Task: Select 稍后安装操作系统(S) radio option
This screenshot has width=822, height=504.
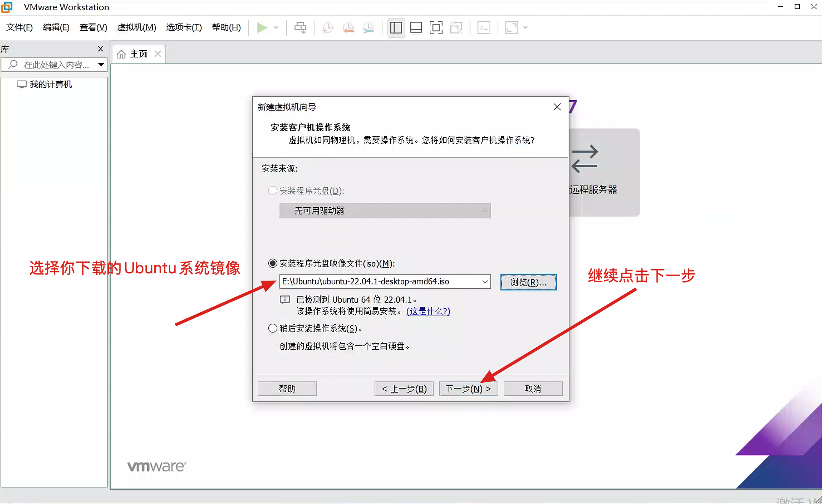Action: (x=272, y=328)
